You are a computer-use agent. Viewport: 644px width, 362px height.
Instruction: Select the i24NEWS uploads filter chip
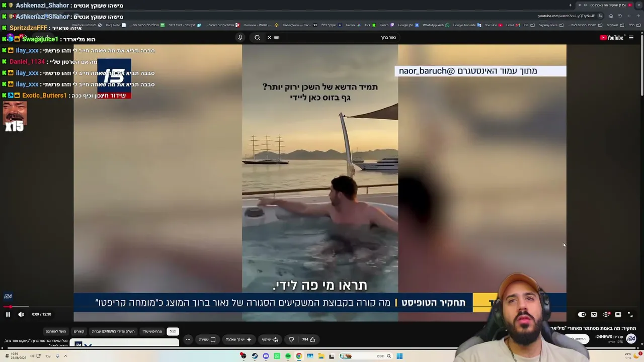point(113,331)
